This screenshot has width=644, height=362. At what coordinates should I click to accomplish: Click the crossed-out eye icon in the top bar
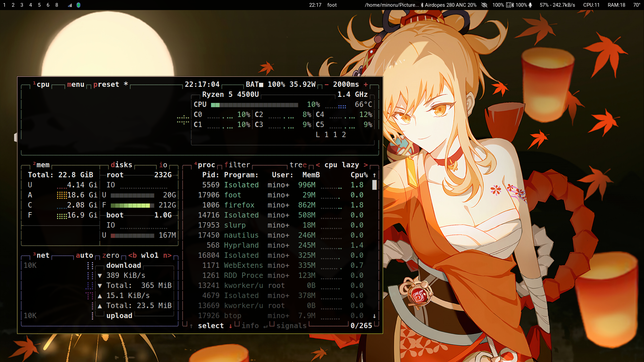pyautogui.click(x=484, y=5)
